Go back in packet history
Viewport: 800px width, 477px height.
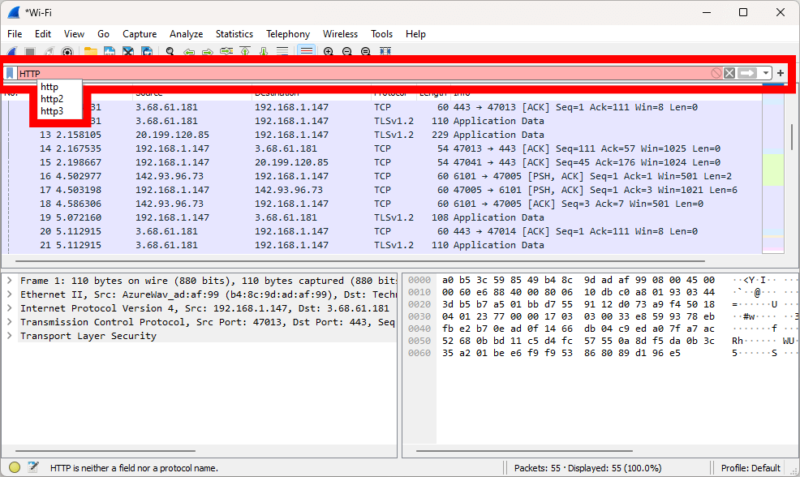189,52
